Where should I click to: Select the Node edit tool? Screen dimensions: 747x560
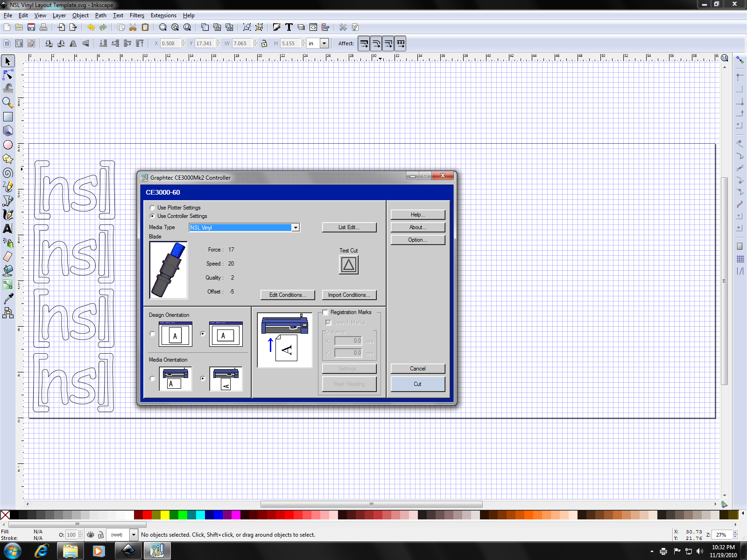(x=7, y=75)
